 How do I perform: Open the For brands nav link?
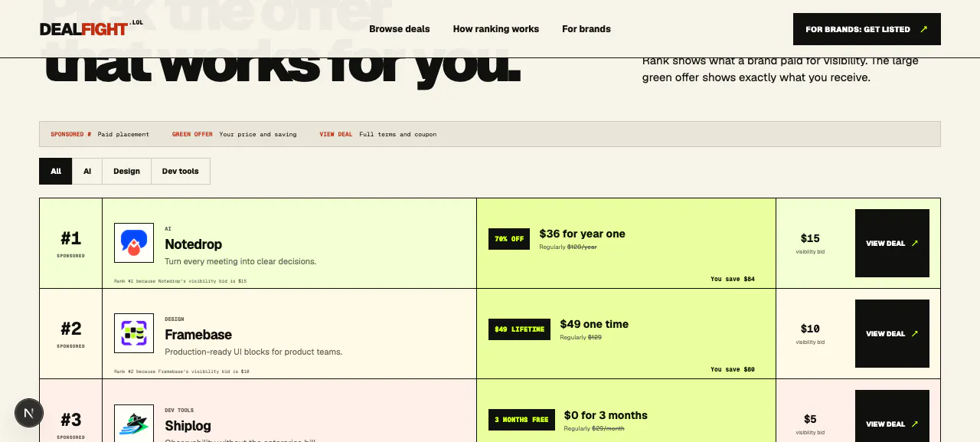click(586, 29)
